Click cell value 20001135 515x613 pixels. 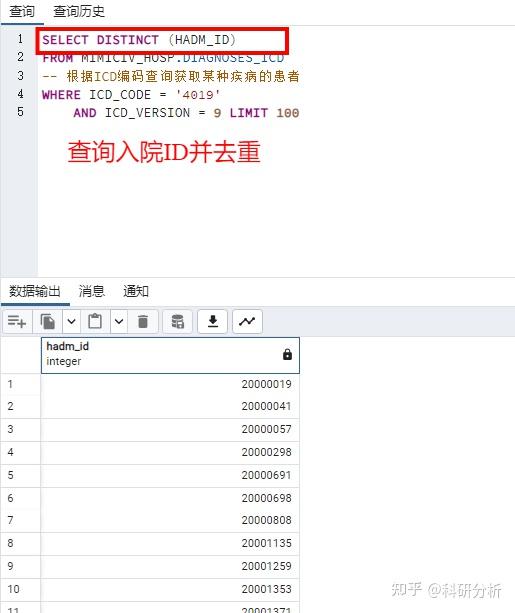[266, 543]
